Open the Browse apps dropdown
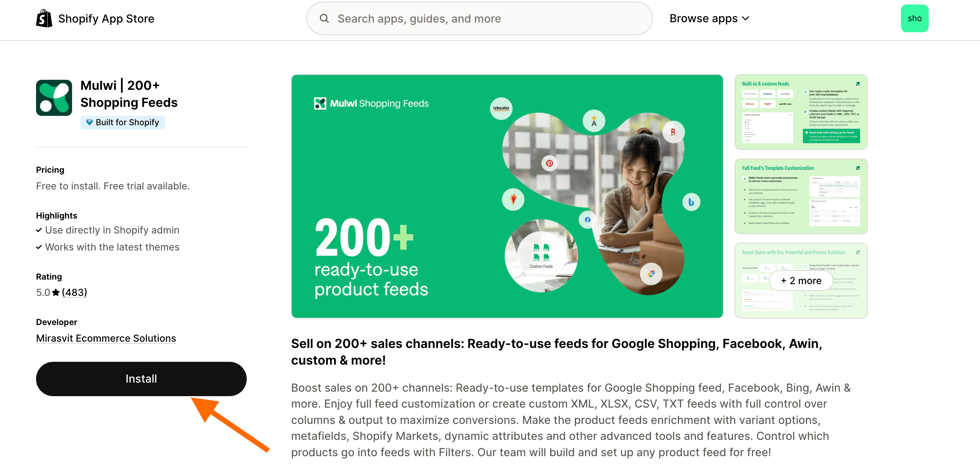 (708, 18)
